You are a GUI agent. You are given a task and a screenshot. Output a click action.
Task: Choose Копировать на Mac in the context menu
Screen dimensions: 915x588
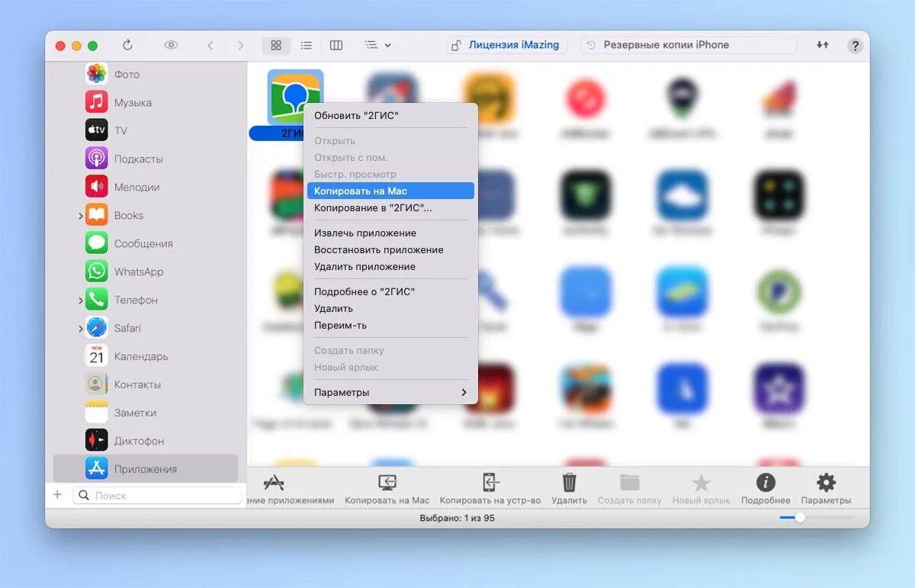390,191
